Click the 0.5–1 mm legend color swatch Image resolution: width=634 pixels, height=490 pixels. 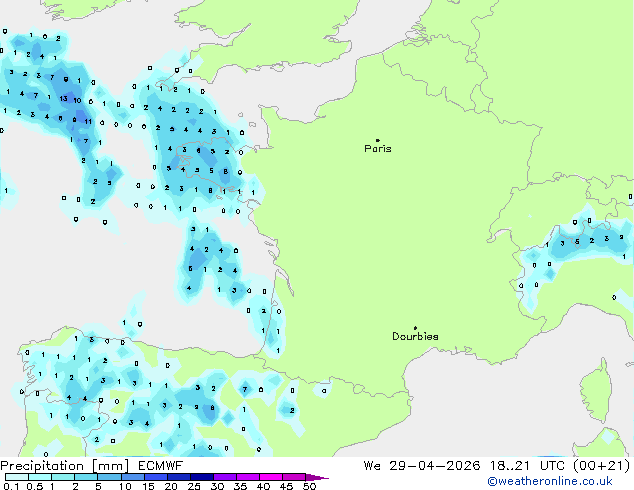pos(40,477)
